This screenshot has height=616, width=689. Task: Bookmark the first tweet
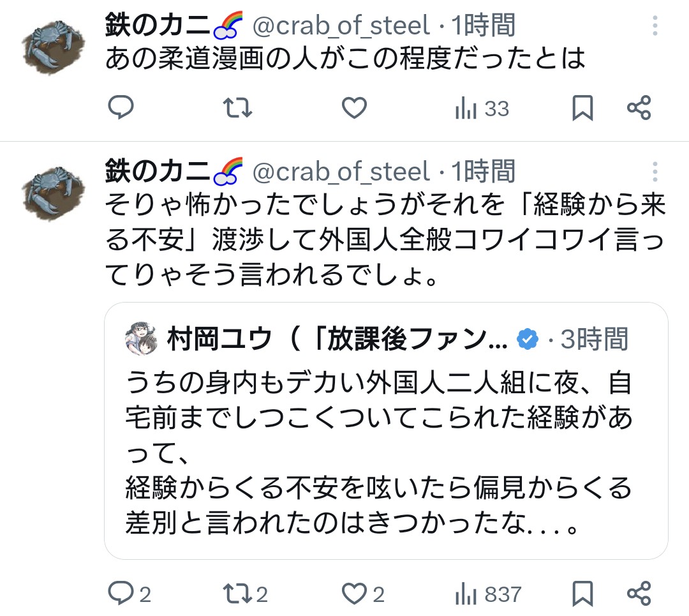pos(582,109)
